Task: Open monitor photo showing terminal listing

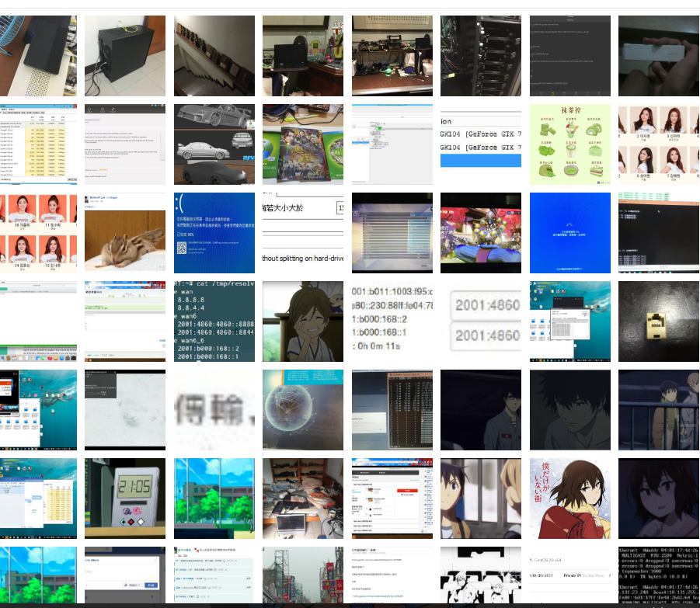Action: click(392, 410)
